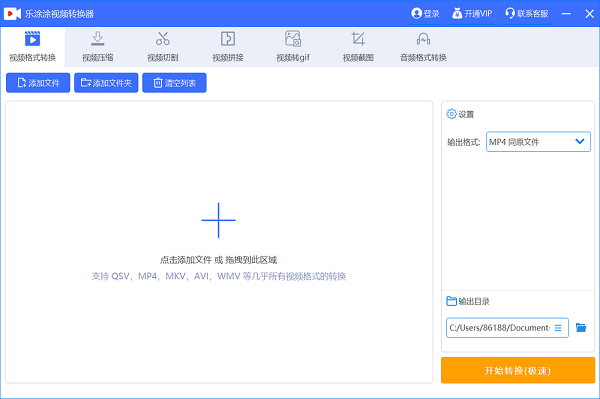Switch to the 音频格式转换 tab

[x=423, y=47]
